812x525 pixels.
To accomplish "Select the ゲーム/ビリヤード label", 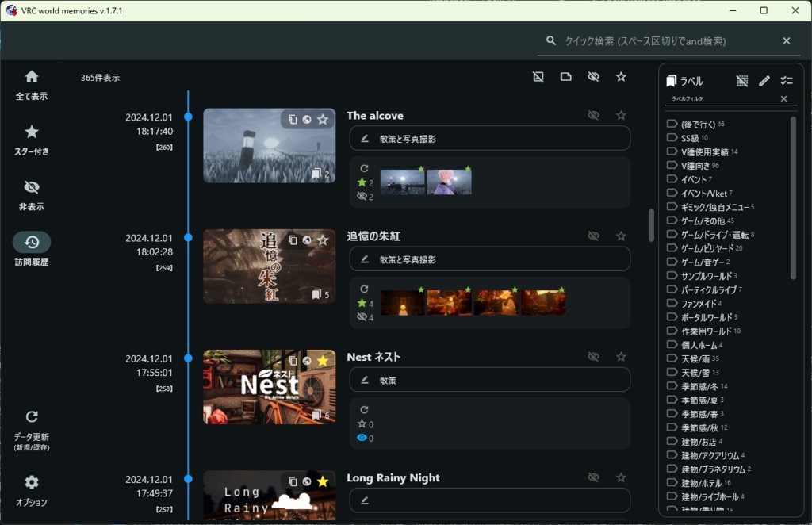I will coord(705,248).
